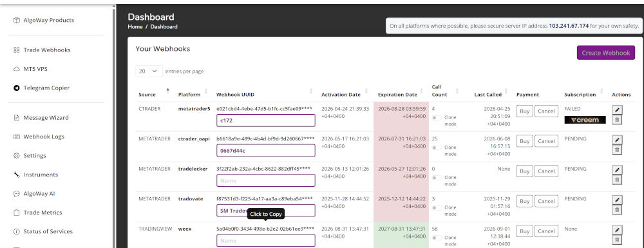
Task: Open Telegram Copier section
Action: point(41,88)
